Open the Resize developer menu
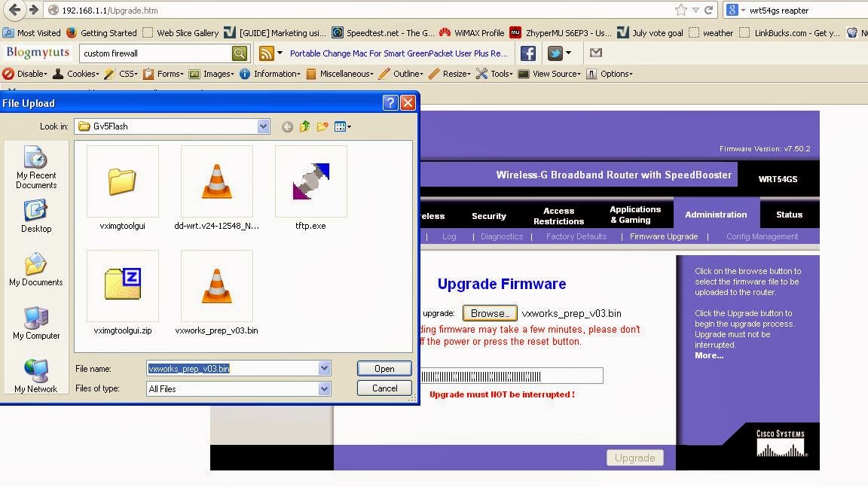Image resolution: width=868 pixels, height=487 pixels. pyautogui.click(x=450, y=74)
